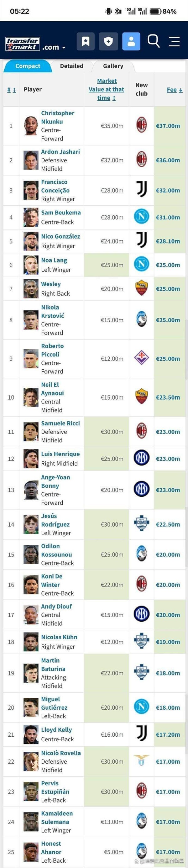Open the hamburger menu
Image resolution: width=188 pixels, height=868 pixels.
point(174,41)
